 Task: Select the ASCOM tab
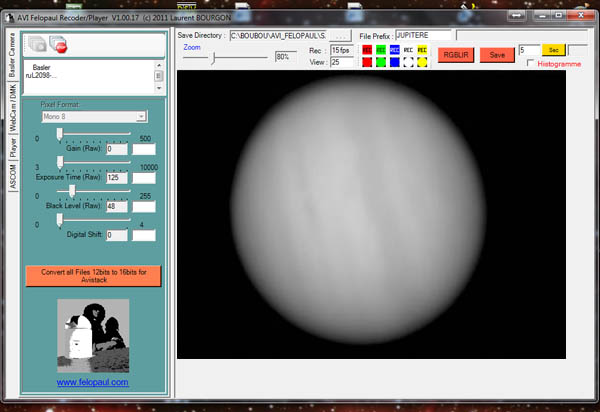pos(13,177)
